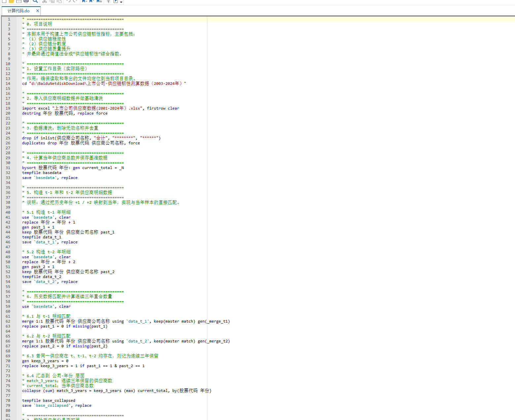Screen dimensions: 515x420
Task: Click the up-arrow icon beside the bookmark icons
Action: [x=108, y=1]
